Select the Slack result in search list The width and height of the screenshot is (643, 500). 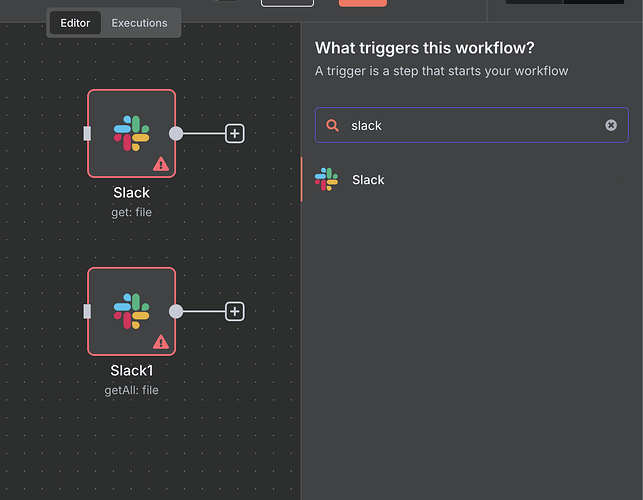pyautogui.click(x=472, y=180)
